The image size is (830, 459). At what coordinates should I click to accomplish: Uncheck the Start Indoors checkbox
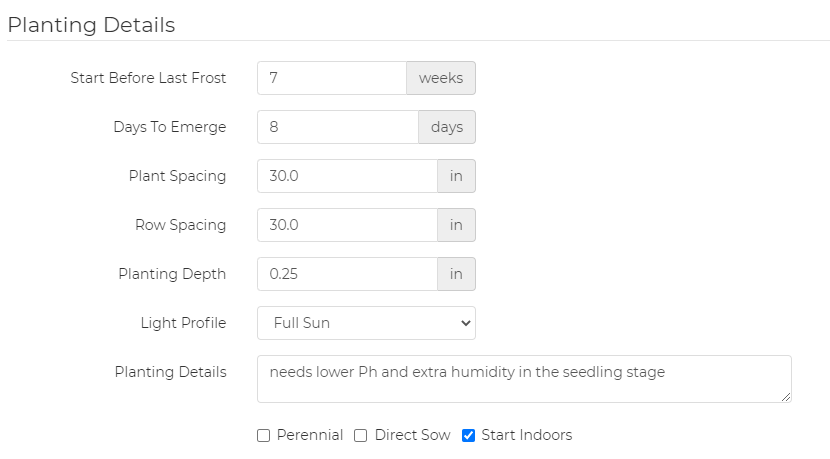[469, 436]
